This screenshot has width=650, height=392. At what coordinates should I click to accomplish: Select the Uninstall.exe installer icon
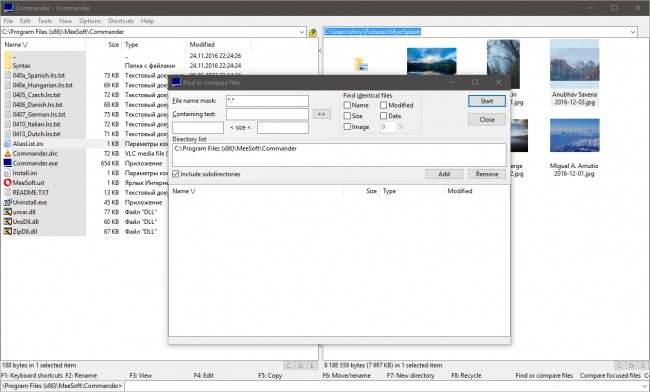(x=7, y=202)
